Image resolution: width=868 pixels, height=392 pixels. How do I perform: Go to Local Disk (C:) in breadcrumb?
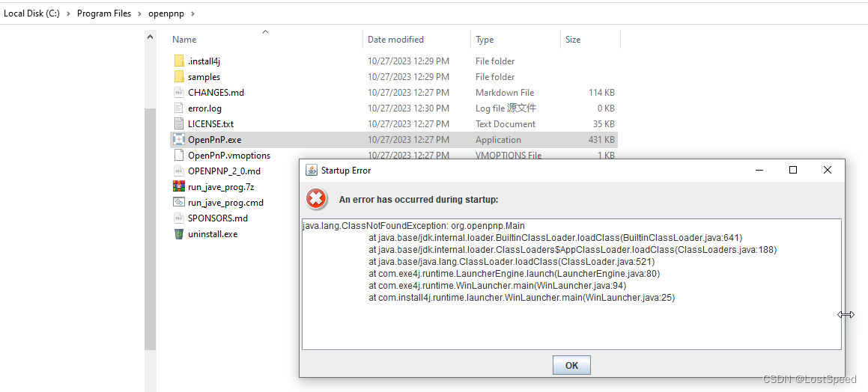click(31, 13)
